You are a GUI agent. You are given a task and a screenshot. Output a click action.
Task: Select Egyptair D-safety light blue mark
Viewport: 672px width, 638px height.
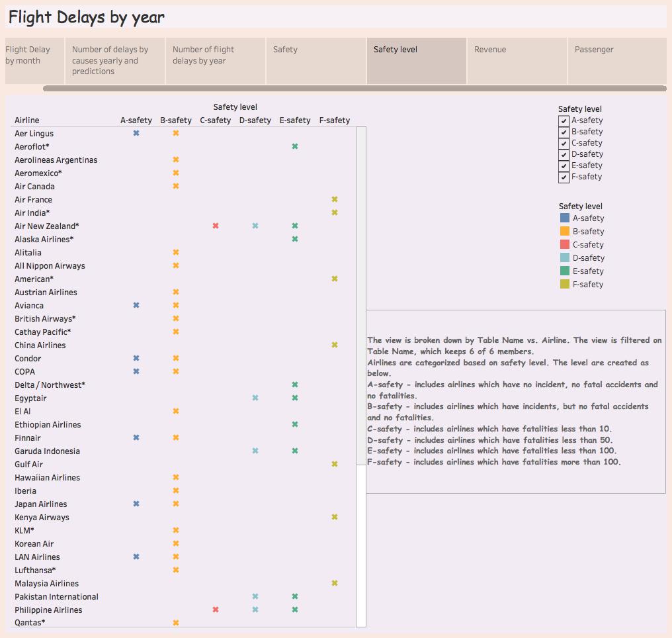(x=255, y=398)
